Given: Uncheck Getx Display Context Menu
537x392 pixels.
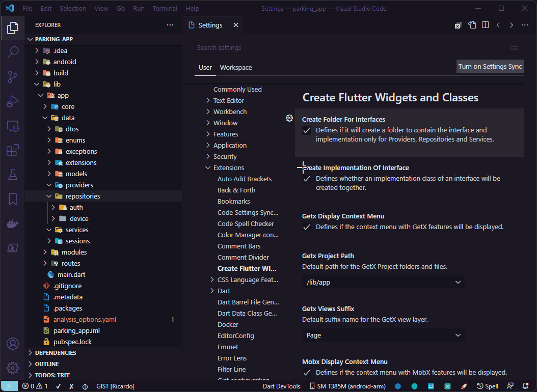Looking at the screenshot, I should pyautogui.click(x=307, y=227).
